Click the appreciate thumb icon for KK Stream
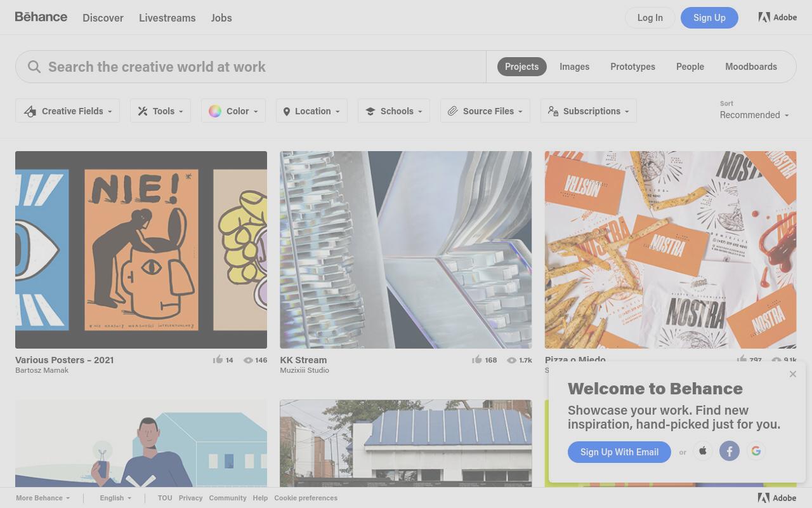 [x=476, y=359]
